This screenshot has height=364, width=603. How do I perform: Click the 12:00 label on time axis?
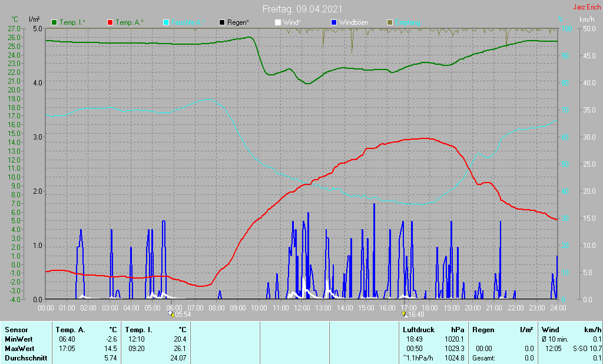tap(301, 307)
